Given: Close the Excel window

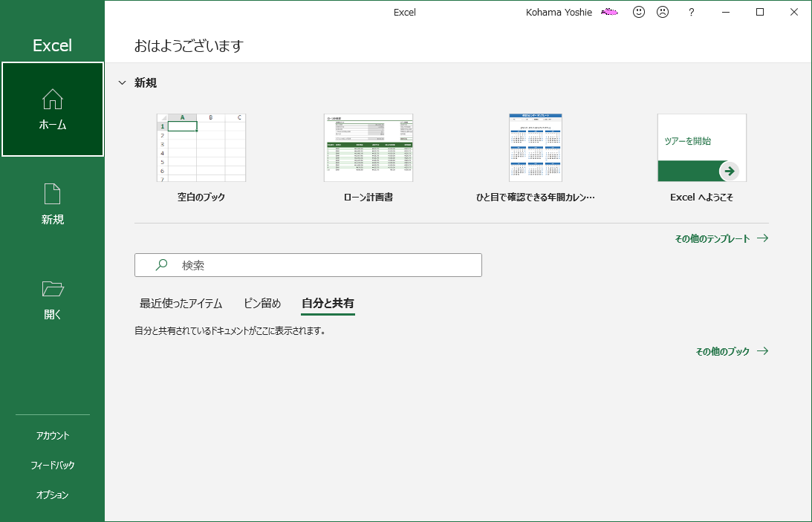Looking at the screenshot, I should pos(794,12).
